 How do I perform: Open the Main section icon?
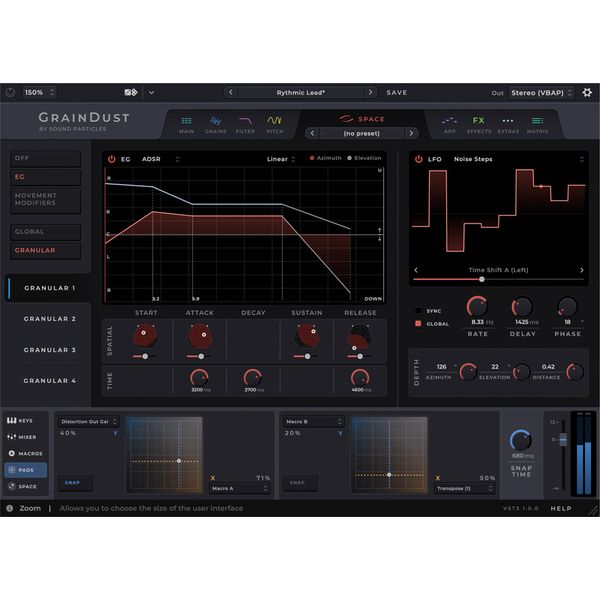[x=186, y=125]
